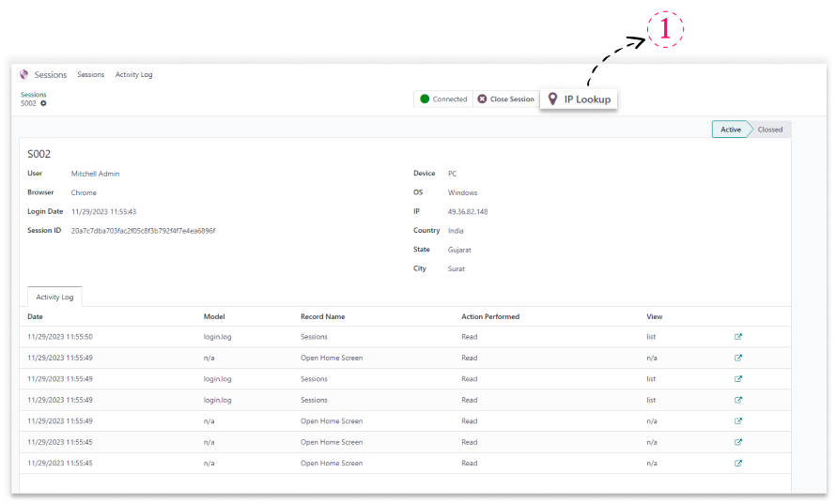
Task: Open external link icon in third log row
Action: point(738,379)
